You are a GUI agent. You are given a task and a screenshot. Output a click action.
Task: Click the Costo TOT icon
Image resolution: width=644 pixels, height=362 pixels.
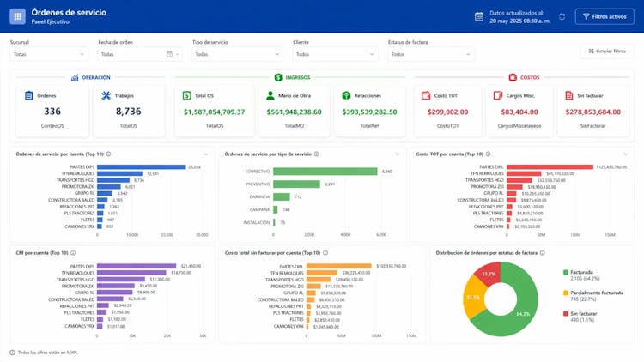pos(426,95)
